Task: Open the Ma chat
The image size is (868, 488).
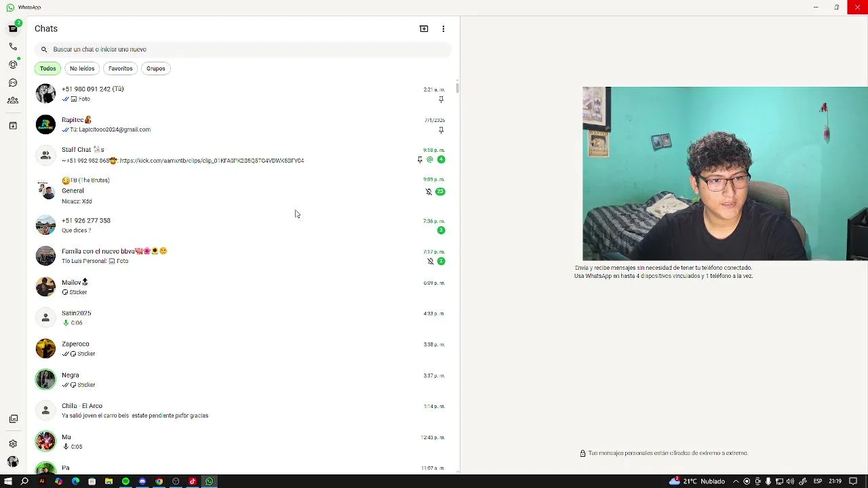Action: (243, 441)
